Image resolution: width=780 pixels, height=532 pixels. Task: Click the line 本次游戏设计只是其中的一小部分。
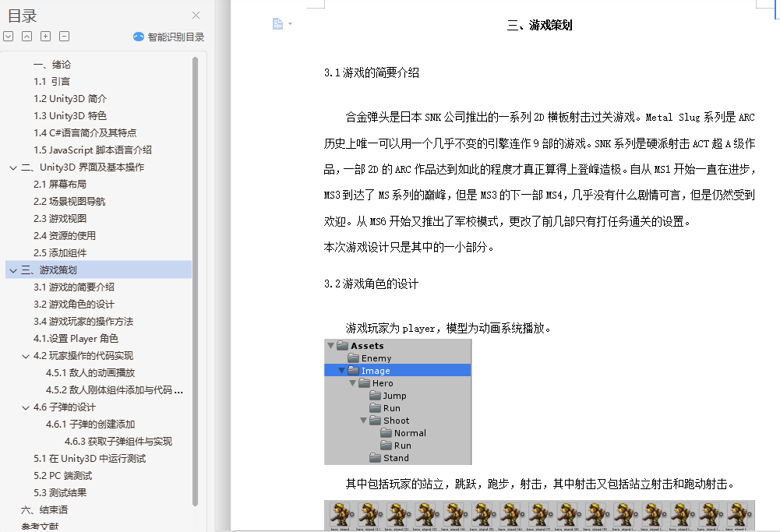409,247
